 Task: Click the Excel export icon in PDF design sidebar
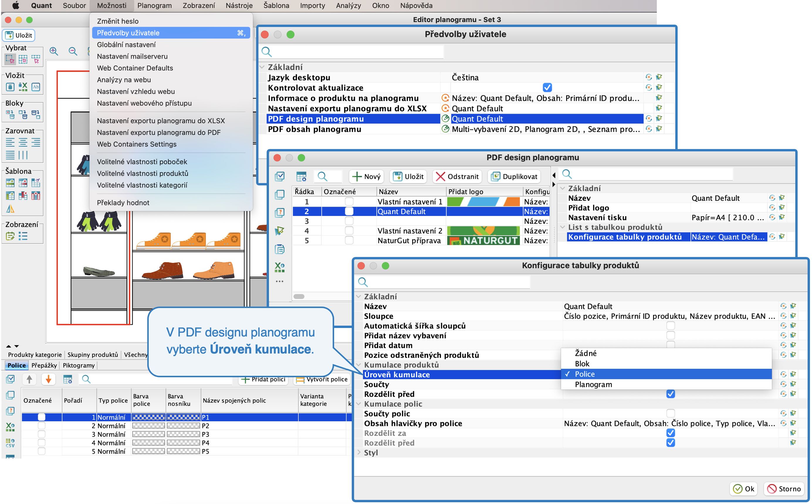280,267
